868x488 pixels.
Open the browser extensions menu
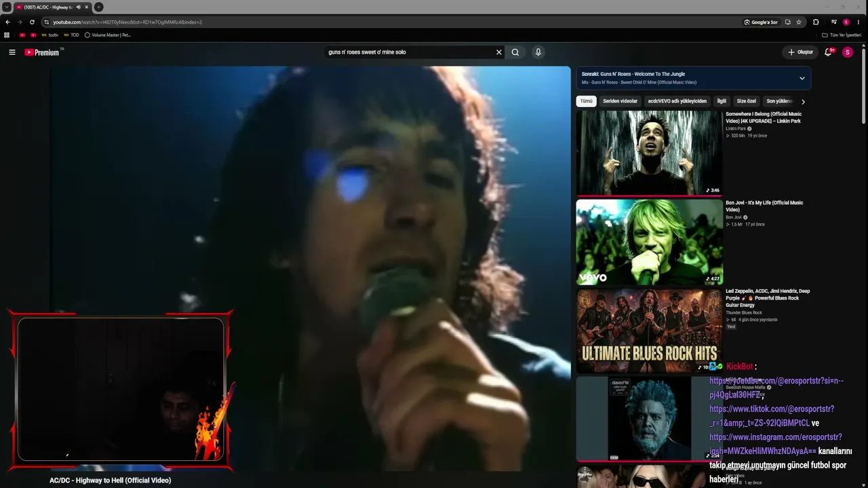point(816,22)
